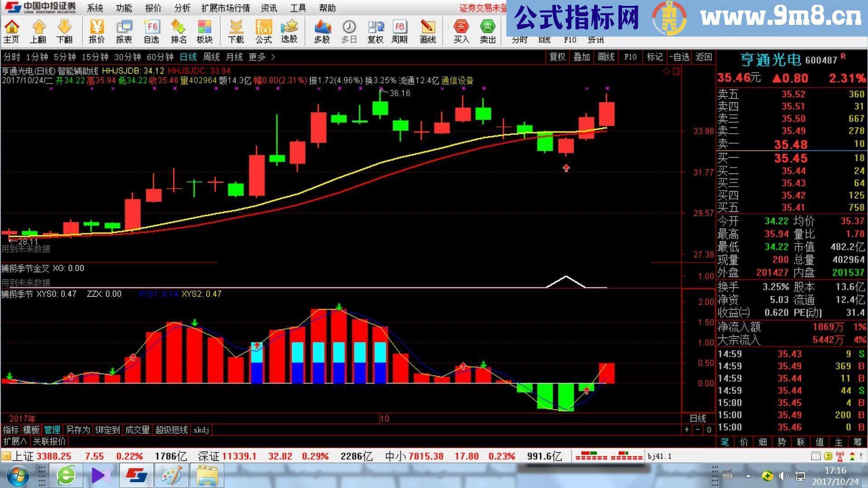Toggle the 叠加 overlay mode
The width and height of the screenshot is (868, 488).
pyautogui.click(x=581, y=57)
